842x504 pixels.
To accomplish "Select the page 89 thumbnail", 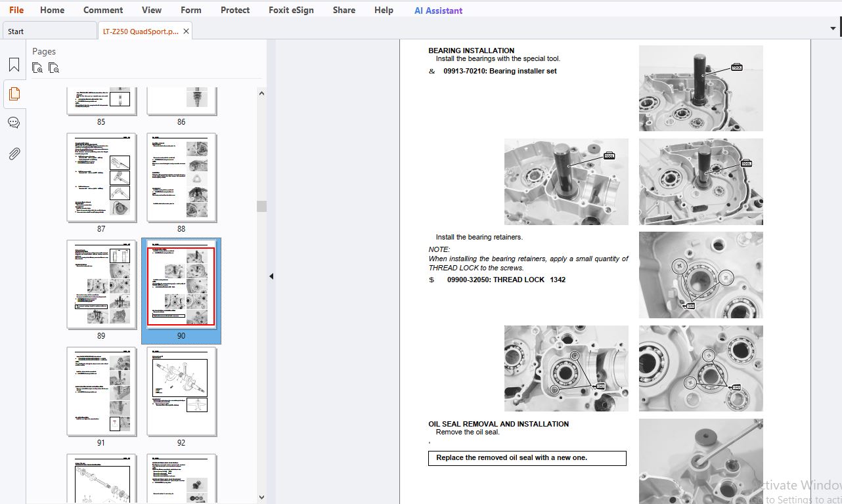I will tap(102, 284).
